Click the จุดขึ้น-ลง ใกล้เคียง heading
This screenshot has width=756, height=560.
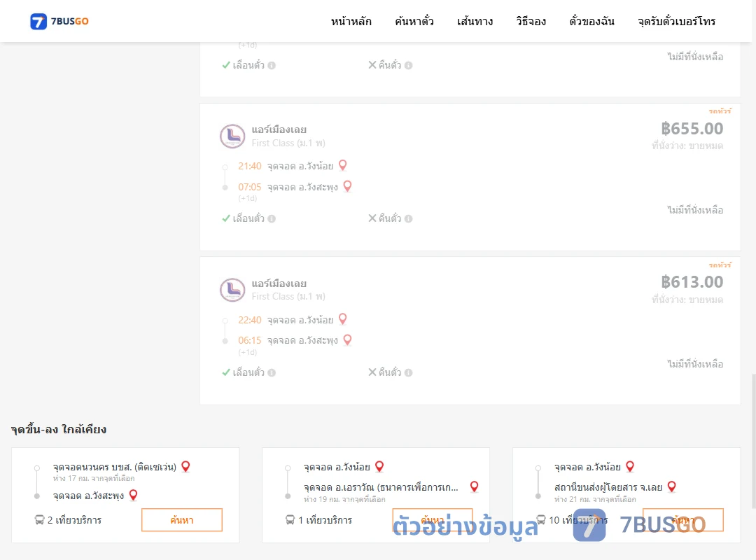pos(59,429)
